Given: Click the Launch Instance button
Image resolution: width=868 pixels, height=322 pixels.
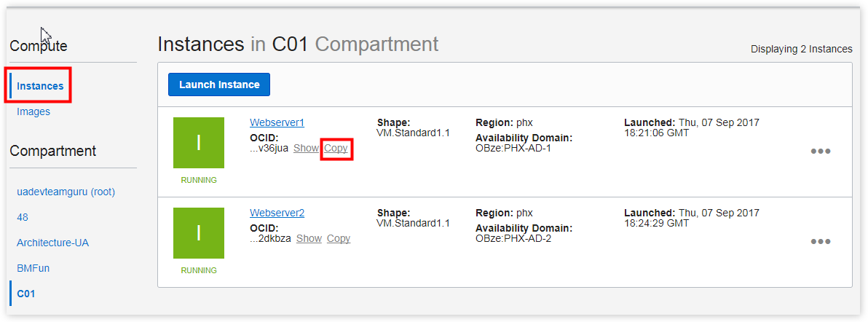Looking at the screenshot, I should tap(219, 85).
